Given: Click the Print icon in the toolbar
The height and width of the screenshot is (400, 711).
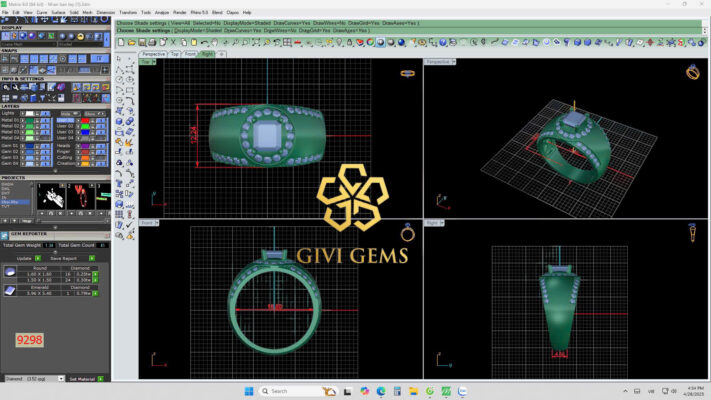Looking at the screenshot, I should pyautogui.click(x=152, y=42).
